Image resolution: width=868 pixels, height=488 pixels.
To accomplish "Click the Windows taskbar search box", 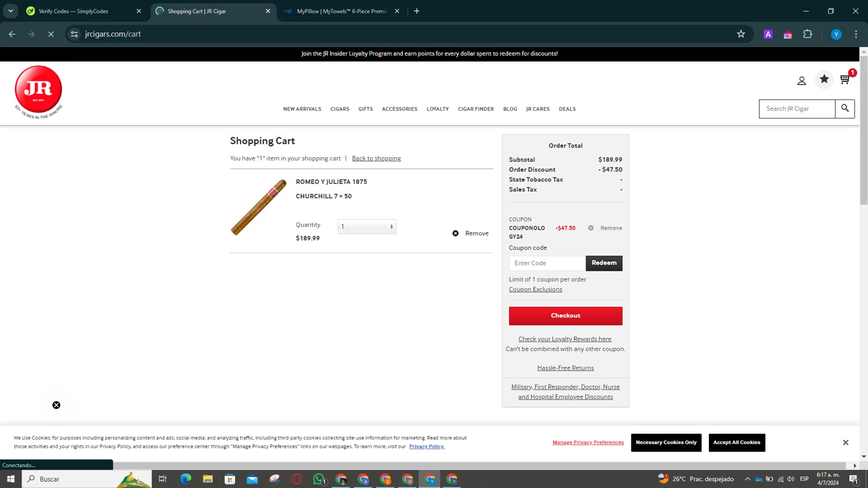I will coord(87,479).
